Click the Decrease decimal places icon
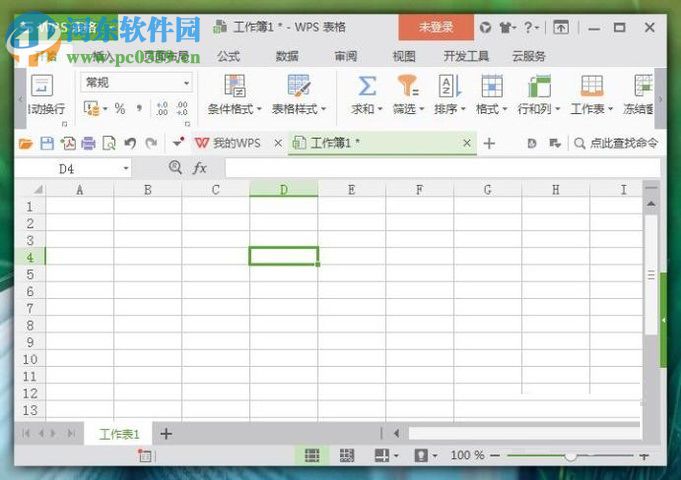Screen dimensions: 681x480 [x=182, y=108]
